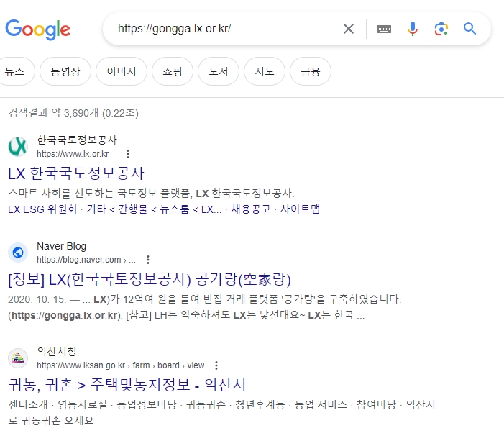Open the 기타 < 간행물 < 뉴스룸 sitelink
The image size is (504, 441).
click(x=154, y=209)
